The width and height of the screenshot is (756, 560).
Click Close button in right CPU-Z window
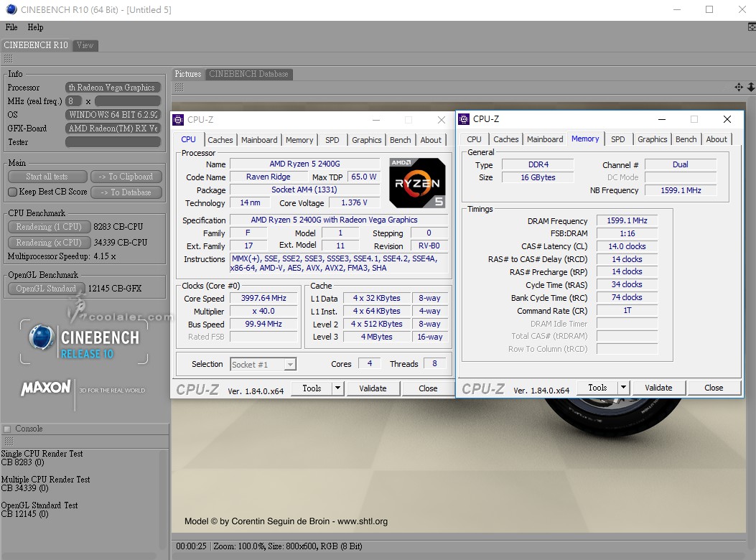(714, 387)
